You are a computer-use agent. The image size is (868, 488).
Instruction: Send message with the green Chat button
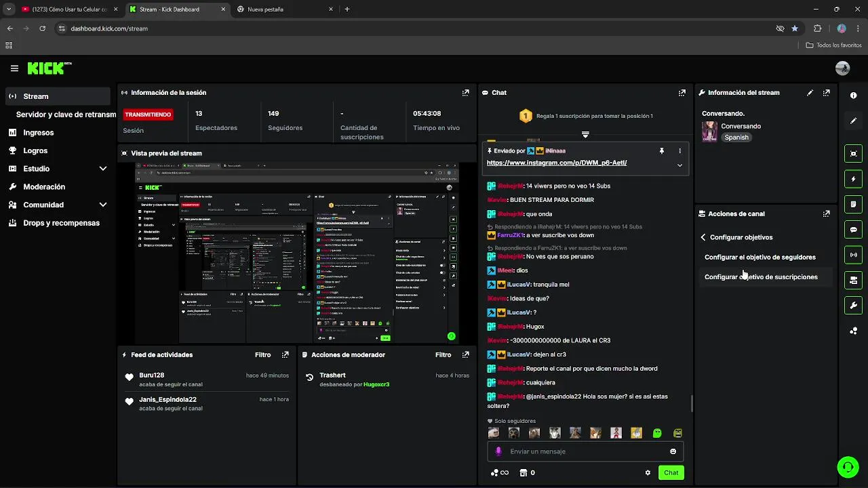[x=671, y=473]
